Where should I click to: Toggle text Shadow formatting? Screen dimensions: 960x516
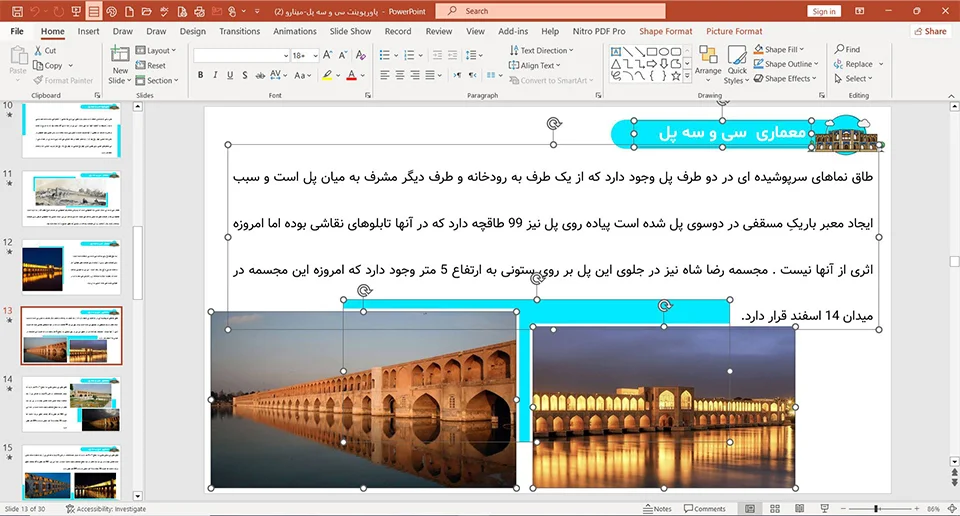(x=244, y=75)
